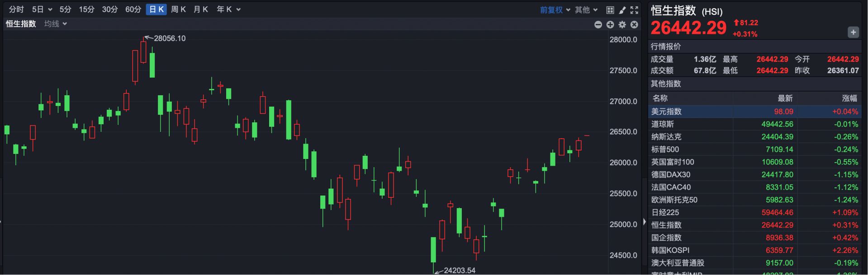Switch to 分时 intraday tab
Screen dimensions: 868x275
(16, 9)
